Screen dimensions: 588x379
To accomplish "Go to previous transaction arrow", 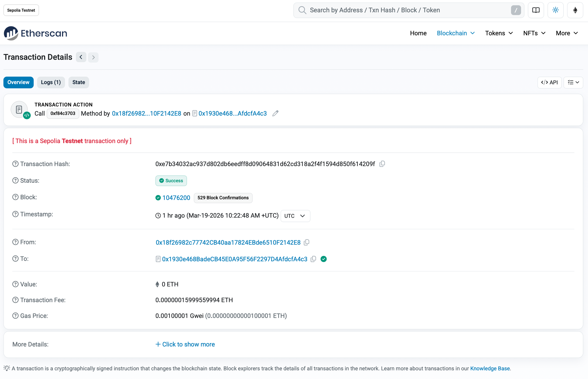I will (81, 57).
